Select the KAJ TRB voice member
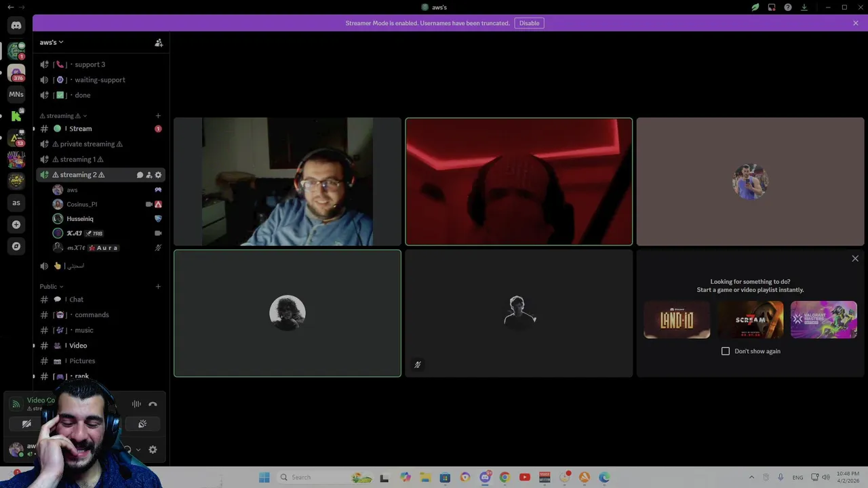Image resolution: width=868 pixels, height=488 pixels. [106, 233]
